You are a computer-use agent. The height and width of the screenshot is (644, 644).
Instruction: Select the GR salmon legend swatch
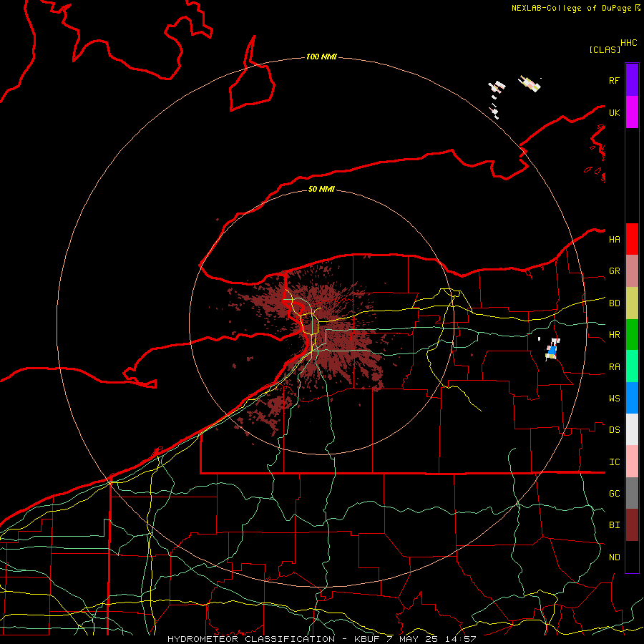click(632, 271)
